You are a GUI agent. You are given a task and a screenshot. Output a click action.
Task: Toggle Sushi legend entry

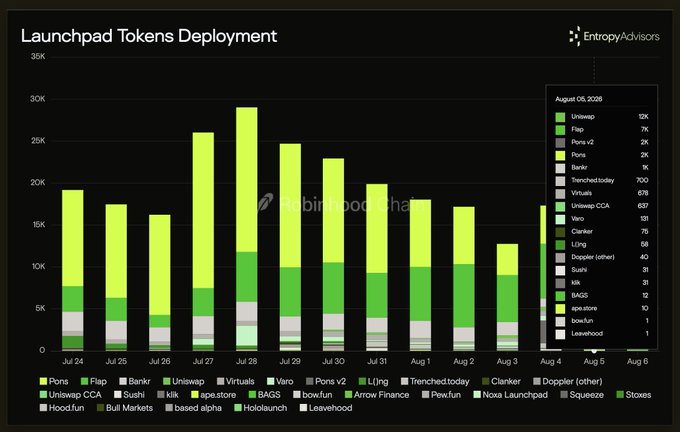click(x=129, y=395)
